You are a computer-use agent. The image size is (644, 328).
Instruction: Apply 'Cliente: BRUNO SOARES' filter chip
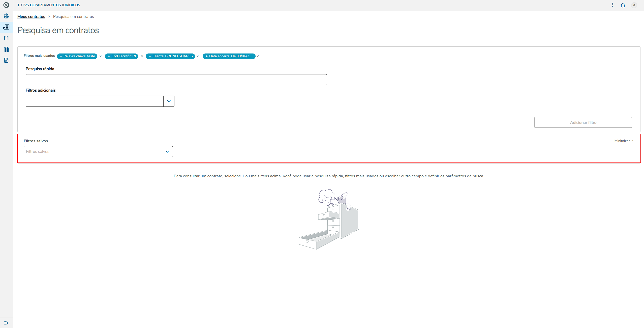click(170, 56)
